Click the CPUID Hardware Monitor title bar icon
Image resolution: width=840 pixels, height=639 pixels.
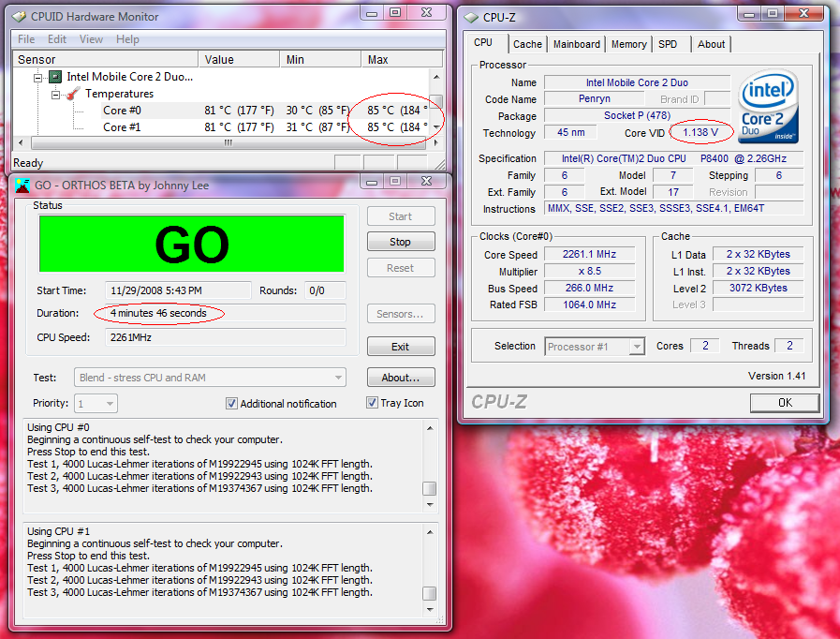20,17
